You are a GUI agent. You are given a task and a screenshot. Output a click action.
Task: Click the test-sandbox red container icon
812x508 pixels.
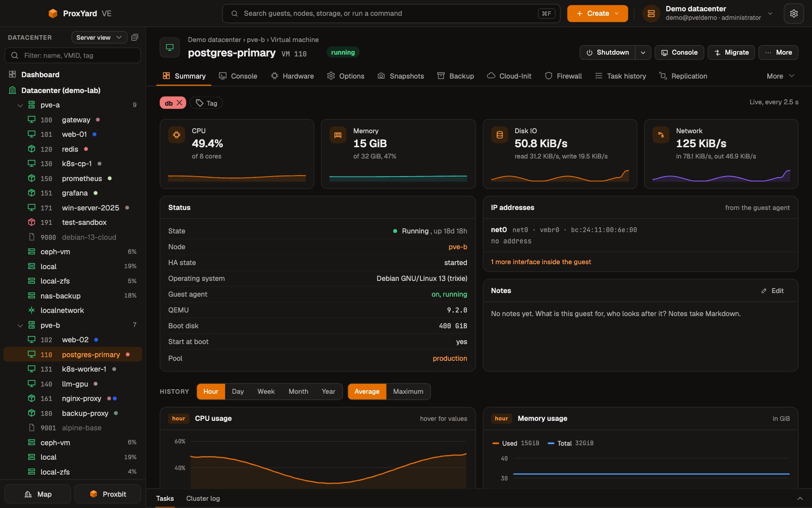32,222
